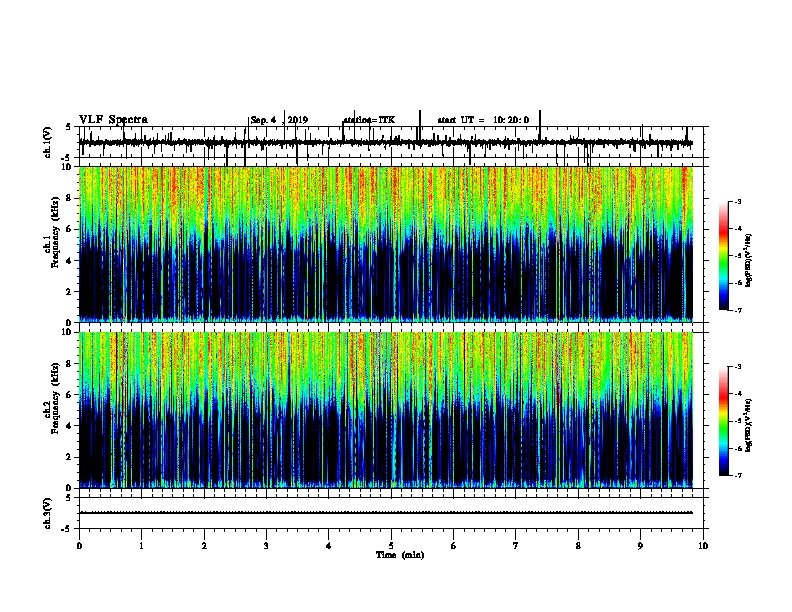Click the "station=ITK" label
Viewport: 792px width, 612px height.
point(369,120)
